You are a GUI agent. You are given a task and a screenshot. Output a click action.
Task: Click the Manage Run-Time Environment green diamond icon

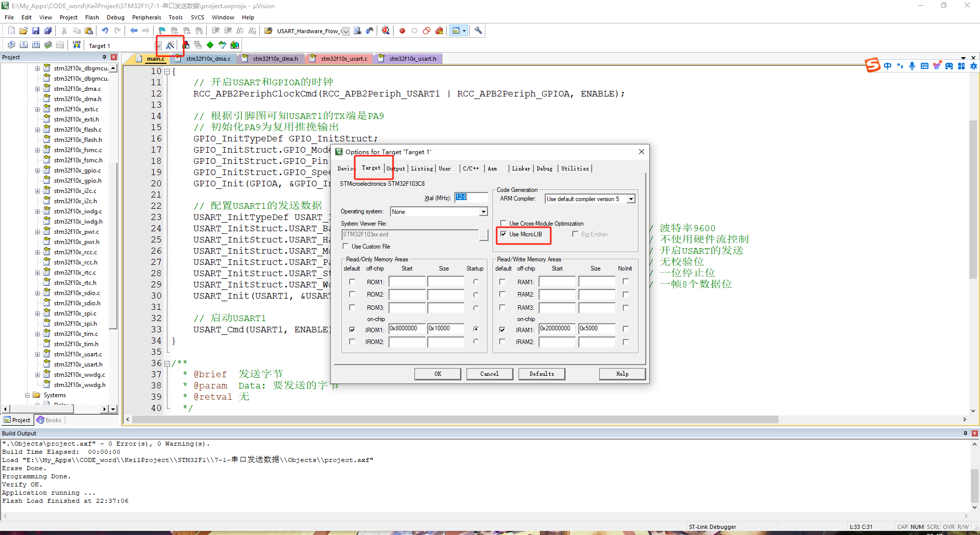(210, 45)
